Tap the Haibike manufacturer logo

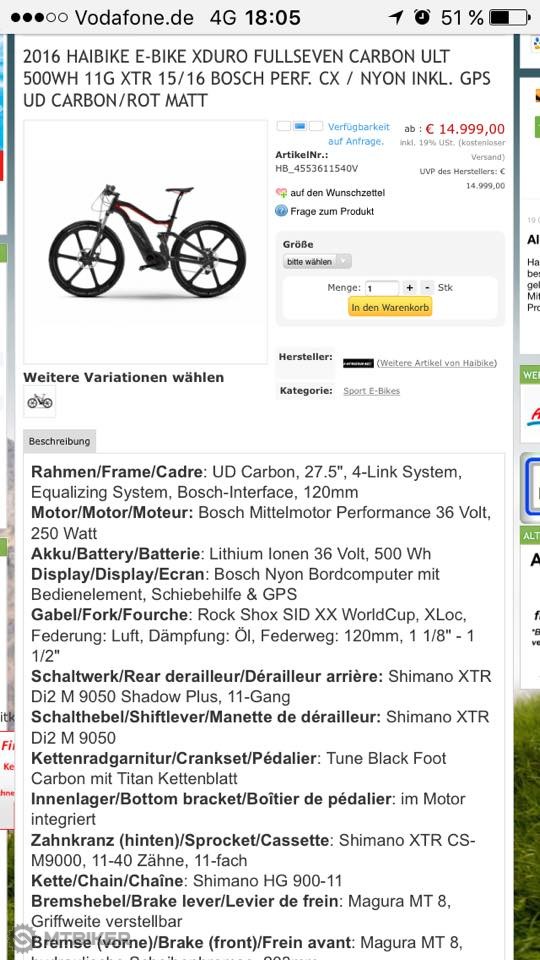click(x=358, y=363)
